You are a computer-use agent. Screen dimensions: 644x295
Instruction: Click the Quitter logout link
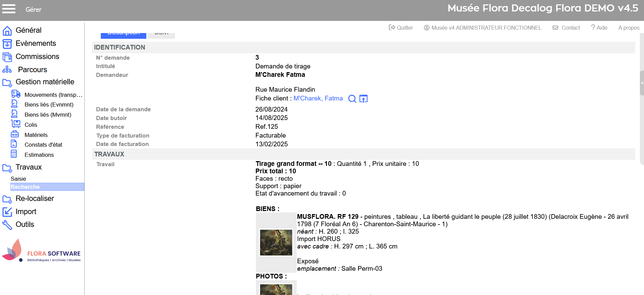pyautogui.click(x=401, y=28)
